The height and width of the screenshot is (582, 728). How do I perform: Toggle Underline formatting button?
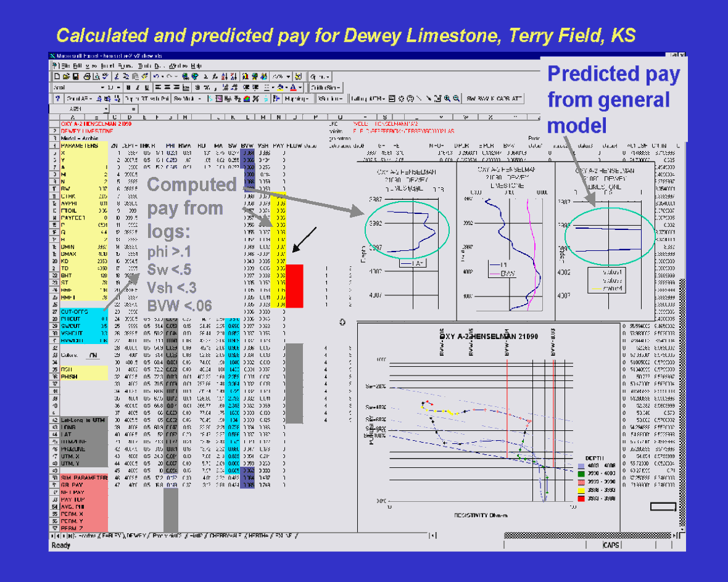click(147, 88)
